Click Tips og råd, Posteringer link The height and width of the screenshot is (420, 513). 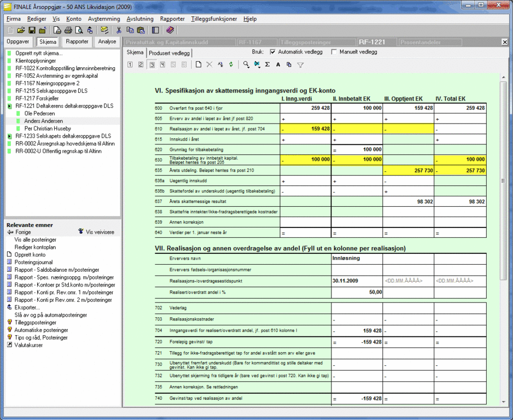point(41,337)
